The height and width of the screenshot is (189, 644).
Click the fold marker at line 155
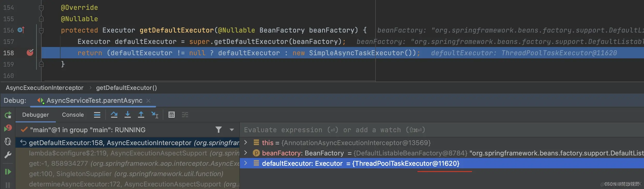[x=41, y=19]
